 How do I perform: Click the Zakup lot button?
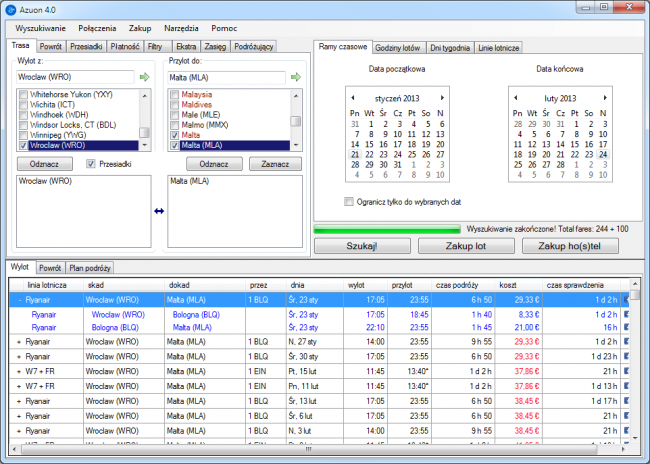tap(468, 246)
